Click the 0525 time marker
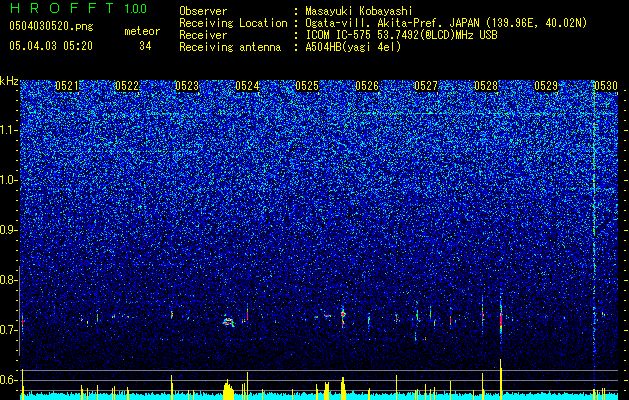The image size is (629, 400). pyautogui.click(x=307, y=86)
